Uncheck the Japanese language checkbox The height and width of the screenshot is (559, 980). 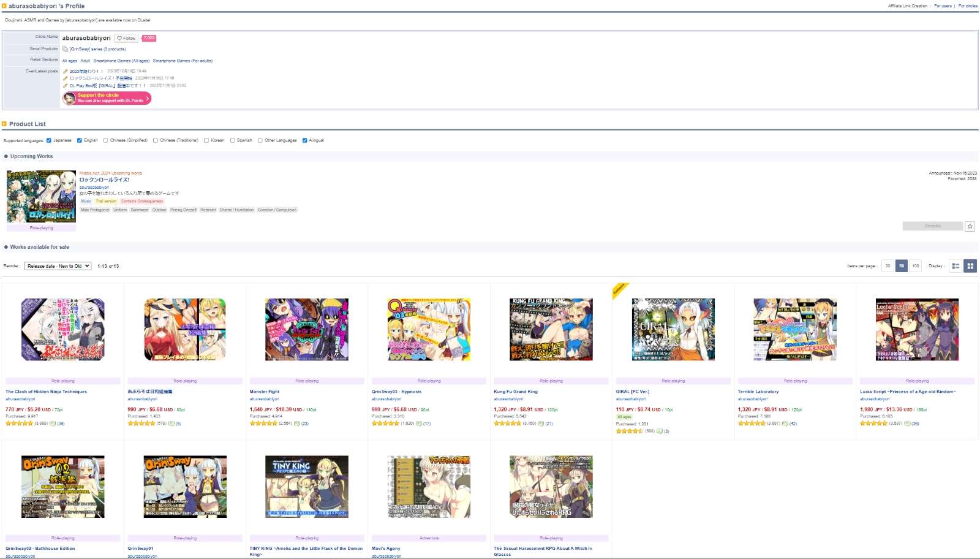pos(49,140)
